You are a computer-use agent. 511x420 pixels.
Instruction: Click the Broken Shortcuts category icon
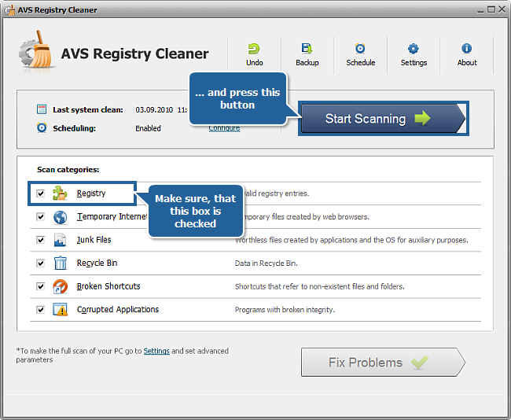tap(61, 286)
